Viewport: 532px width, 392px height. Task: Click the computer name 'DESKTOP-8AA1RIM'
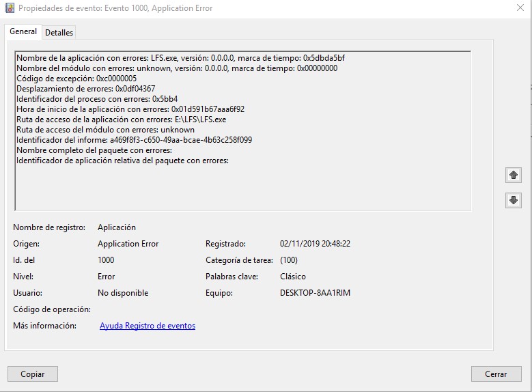(315, 293)
